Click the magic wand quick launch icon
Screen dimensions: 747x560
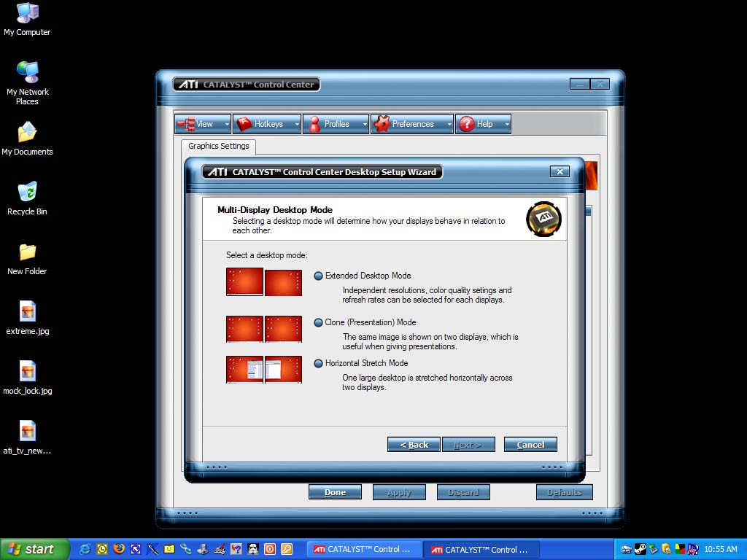pos(152,549)
